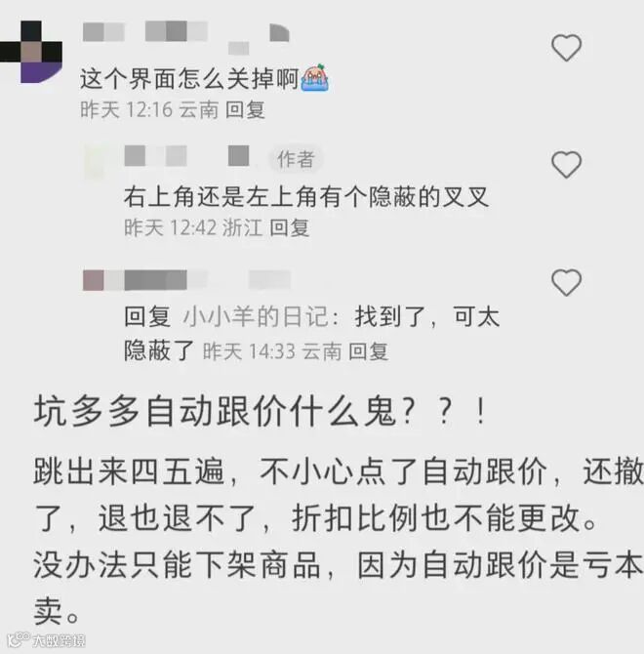Tap the '昨天 12:16 云南' timestamp
The image size is (644, 654).
pos(149,110)
